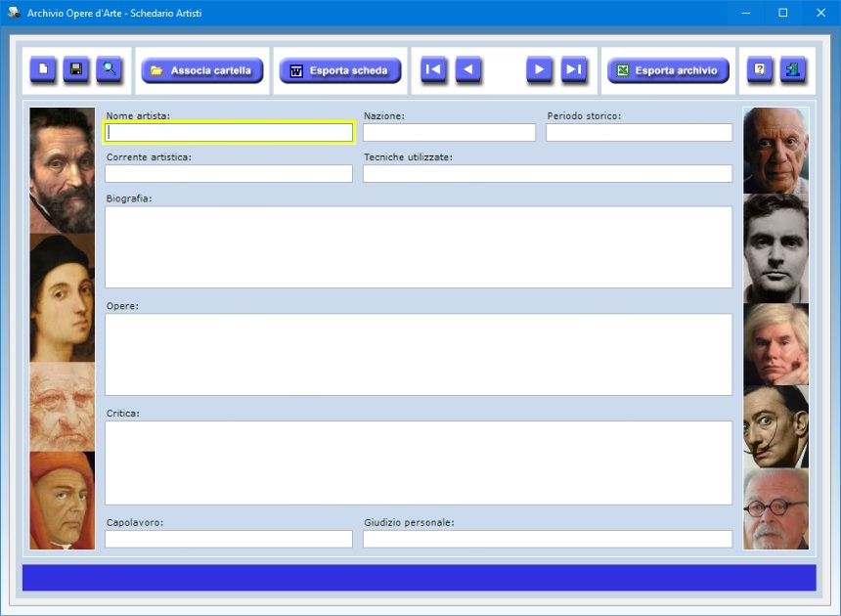
Task: Focus the Nome artista input field
Action: pos(229,132)
